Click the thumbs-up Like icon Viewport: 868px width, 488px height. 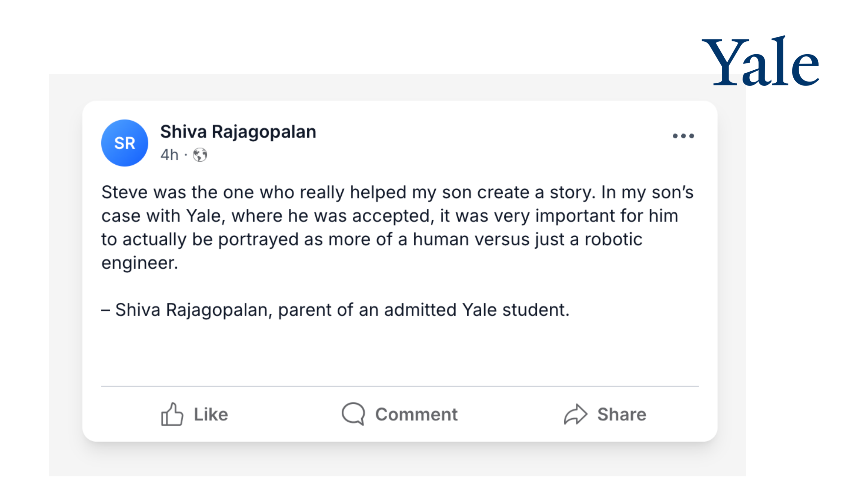pos(172,414)
